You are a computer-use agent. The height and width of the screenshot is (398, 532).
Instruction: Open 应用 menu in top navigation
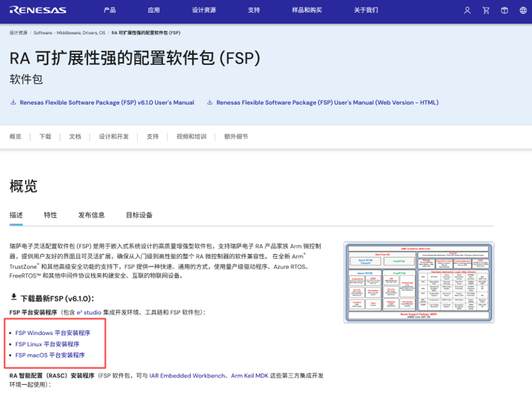point(154,10)
